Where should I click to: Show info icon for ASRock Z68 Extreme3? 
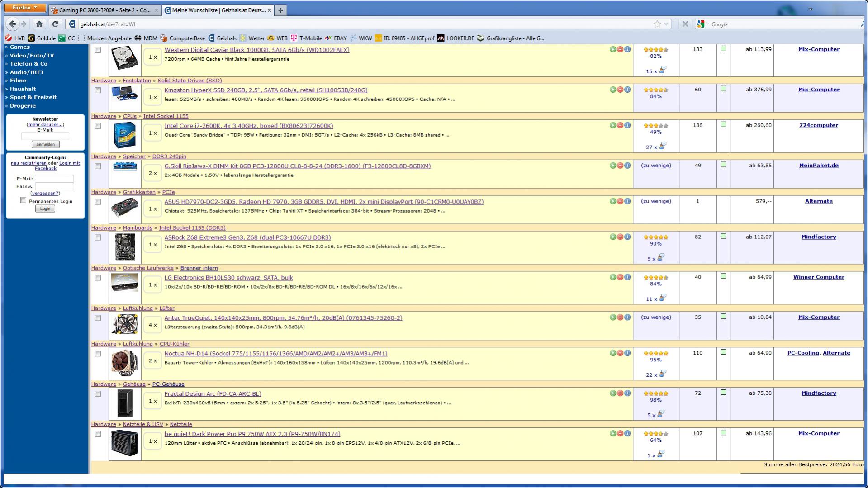[x=627, y=237]
